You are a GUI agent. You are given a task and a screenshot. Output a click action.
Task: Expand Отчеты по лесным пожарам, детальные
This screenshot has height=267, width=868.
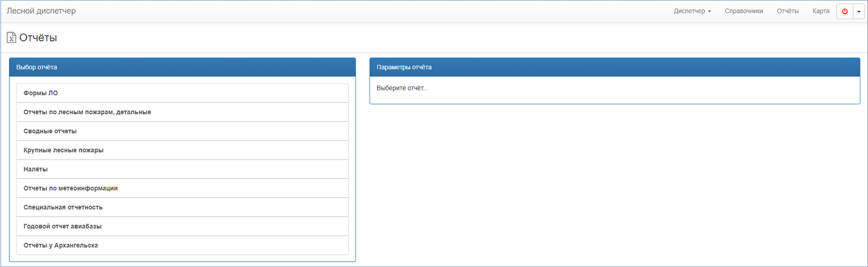coord(182,112)
